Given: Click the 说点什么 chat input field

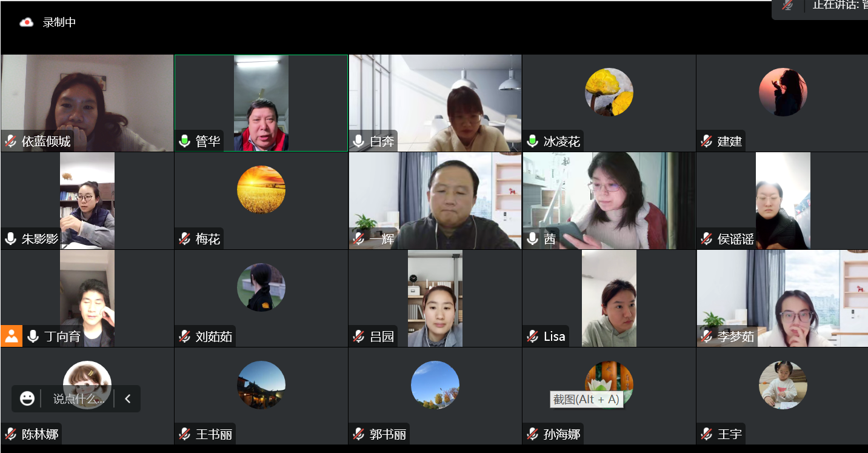Looking at the screenshot, I should point(79,398).
